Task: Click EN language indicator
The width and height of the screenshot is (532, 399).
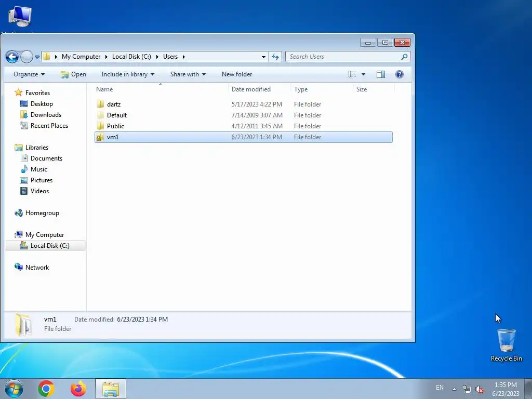Action: 440,388
